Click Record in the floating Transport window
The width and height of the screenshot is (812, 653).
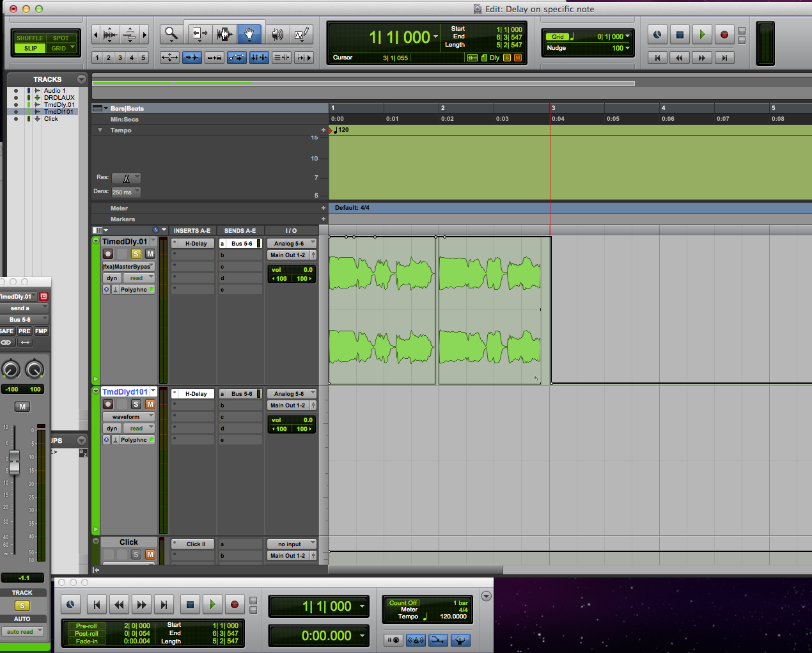(x=235, y=604)
